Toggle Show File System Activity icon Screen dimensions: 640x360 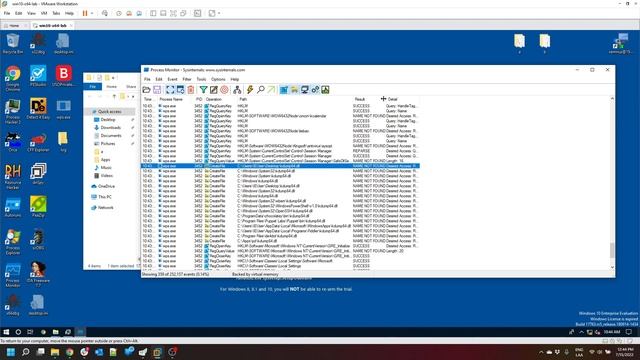pyautogui.click(x=294, y=90)
